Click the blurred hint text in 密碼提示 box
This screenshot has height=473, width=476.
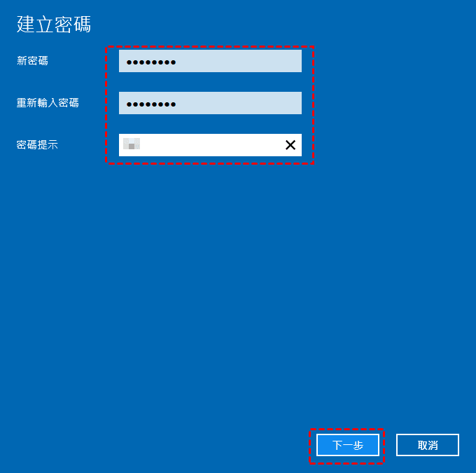point(132,144)
